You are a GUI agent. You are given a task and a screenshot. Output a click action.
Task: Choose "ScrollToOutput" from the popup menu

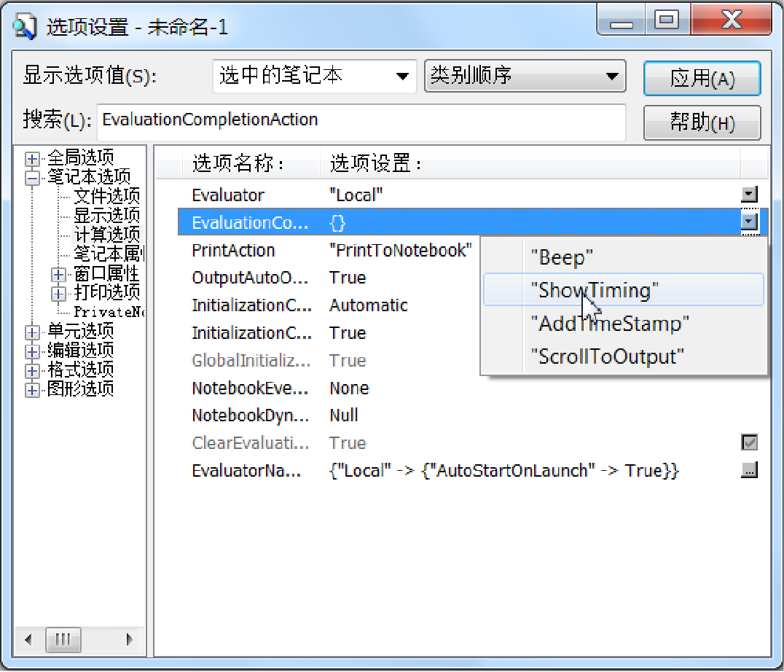623,356
